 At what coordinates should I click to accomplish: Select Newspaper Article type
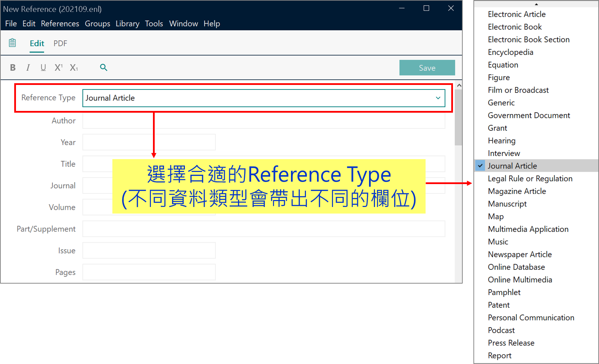click(x=520, y=254)
